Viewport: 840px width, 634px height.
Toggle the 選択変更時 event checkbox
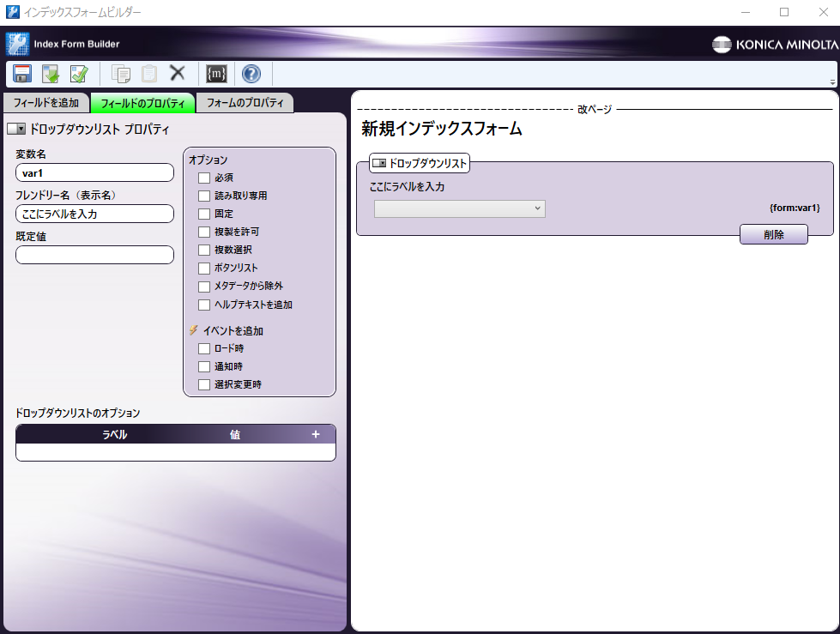tap(204, 384)
